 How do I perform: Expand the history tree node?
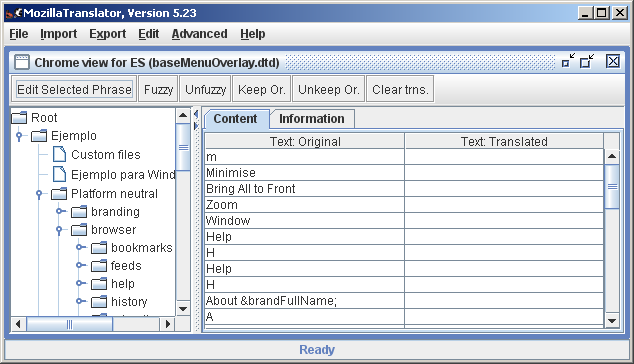80,301
